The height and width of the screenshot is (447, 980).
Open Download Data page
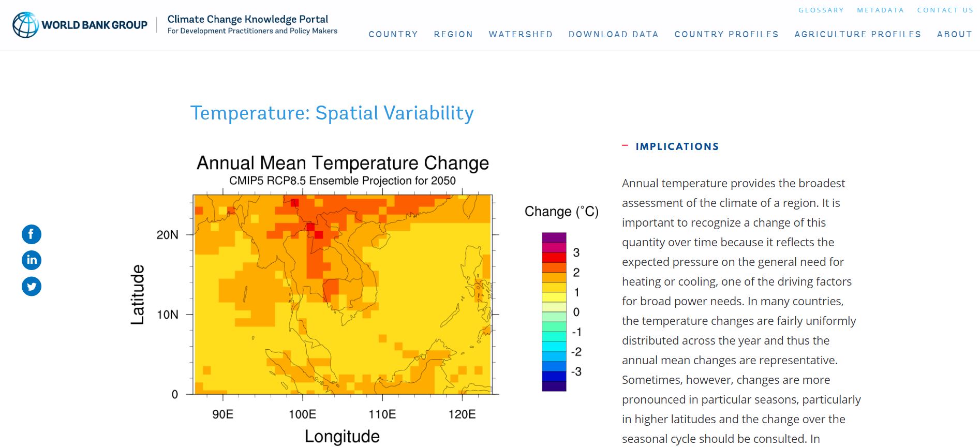tap(613, 34)
